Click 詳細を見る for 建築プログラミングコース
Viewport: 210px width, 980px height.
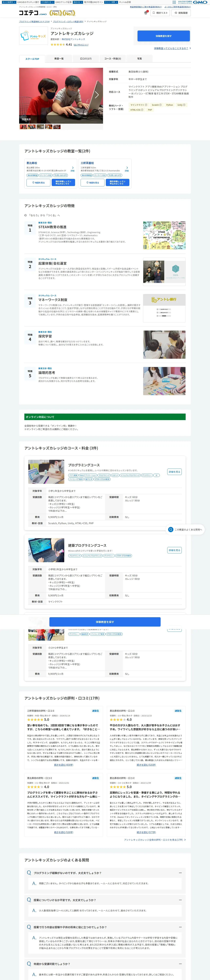pyautogui.click(x=174, y=550)
